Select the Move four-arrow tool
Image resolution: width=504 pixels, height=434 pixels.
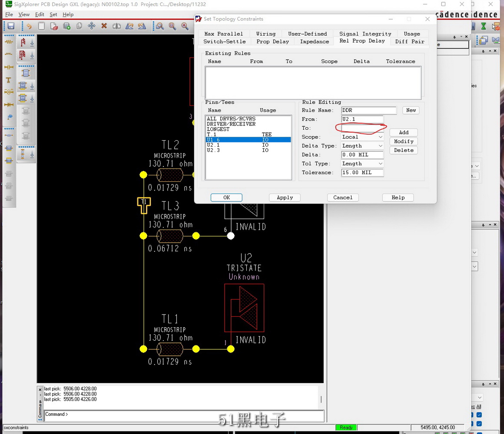click(x=92, y=26)
